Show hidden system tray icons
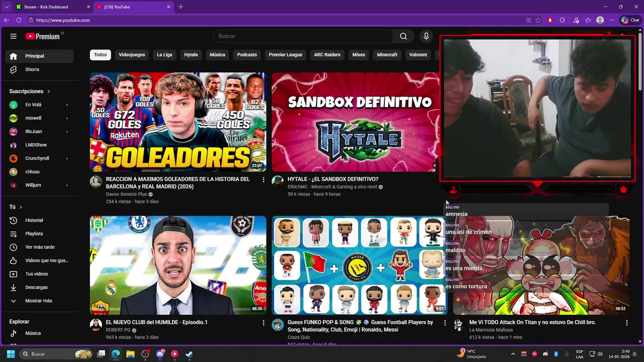644x362 pixels. point(513,354)
